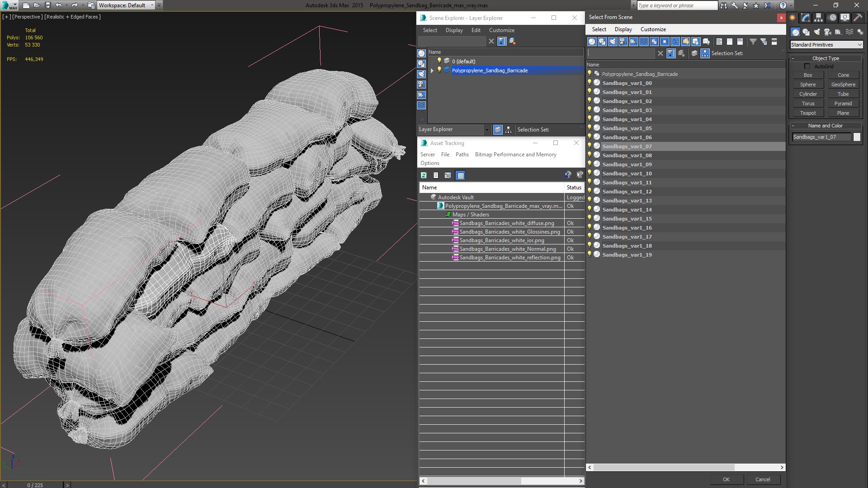Open the Modify command panel tab
The image size is (868, 488).
805,18
